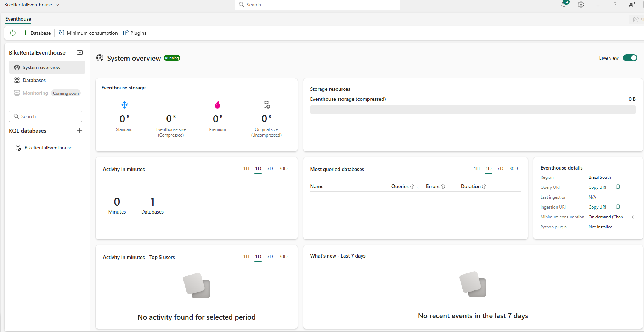Open the Plugins toolbar button
This screenshot has width=644, height=332.
[135, 33]
